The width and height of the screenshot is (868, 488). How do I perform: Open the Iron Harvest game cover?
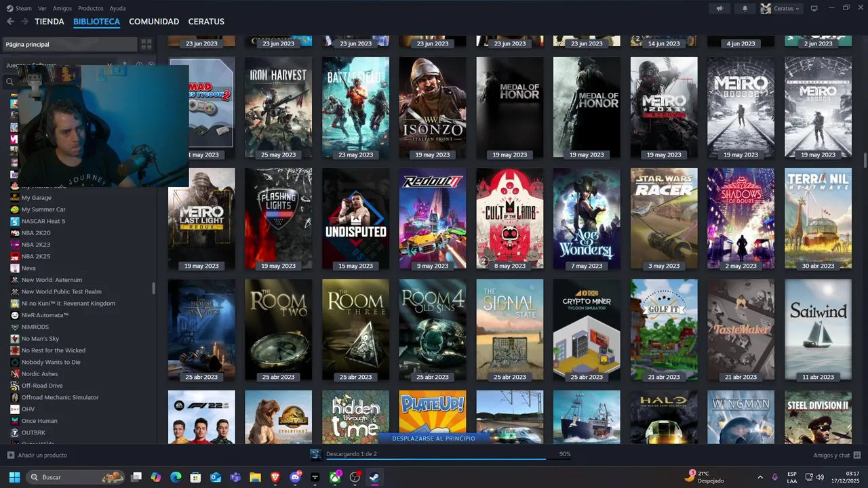tap(279, 107)
